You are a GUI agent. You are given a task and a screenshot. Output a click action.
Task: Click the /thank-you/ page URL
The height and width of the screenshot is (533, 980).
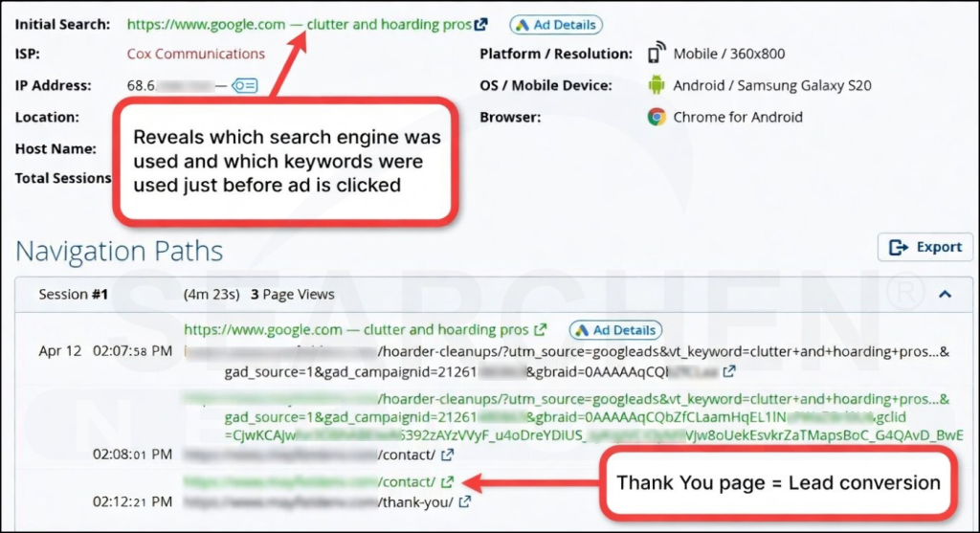click(x=319, y=501)
